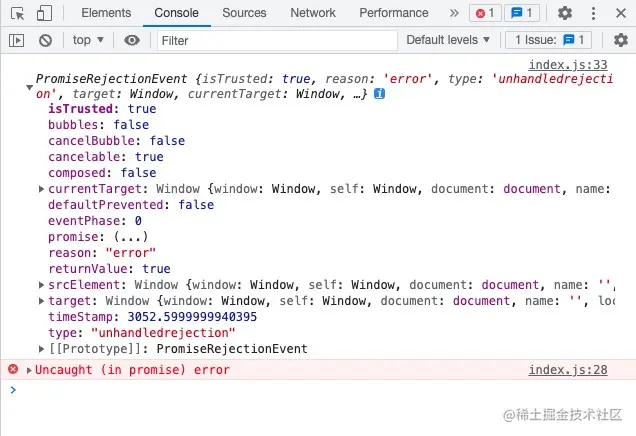Collapse the PromiseRejectionEvent object
The width and height of the screenshot is (636, 436).
29,87
